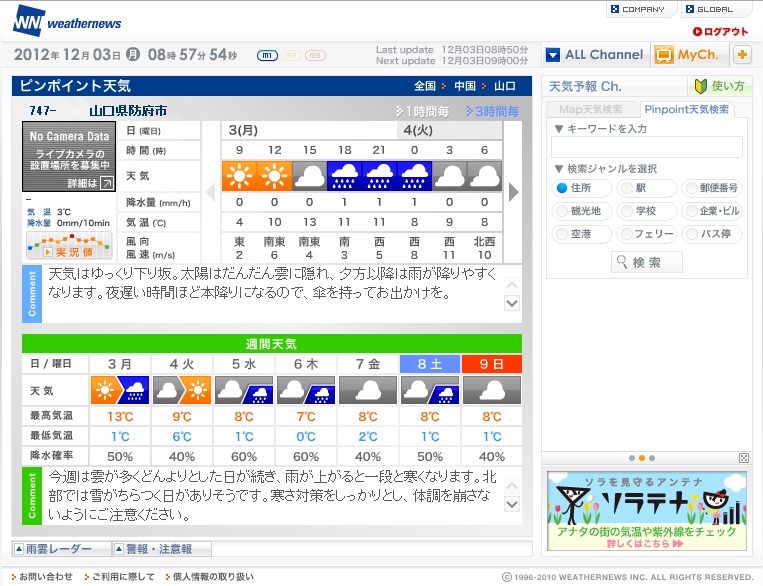Select the m2 memory button

tap(291, 55)
